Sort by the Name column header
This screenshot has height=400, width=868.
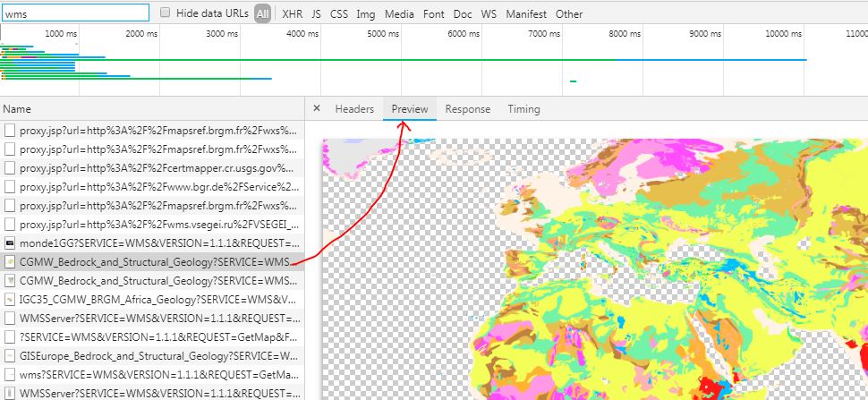tap(152, 109)
